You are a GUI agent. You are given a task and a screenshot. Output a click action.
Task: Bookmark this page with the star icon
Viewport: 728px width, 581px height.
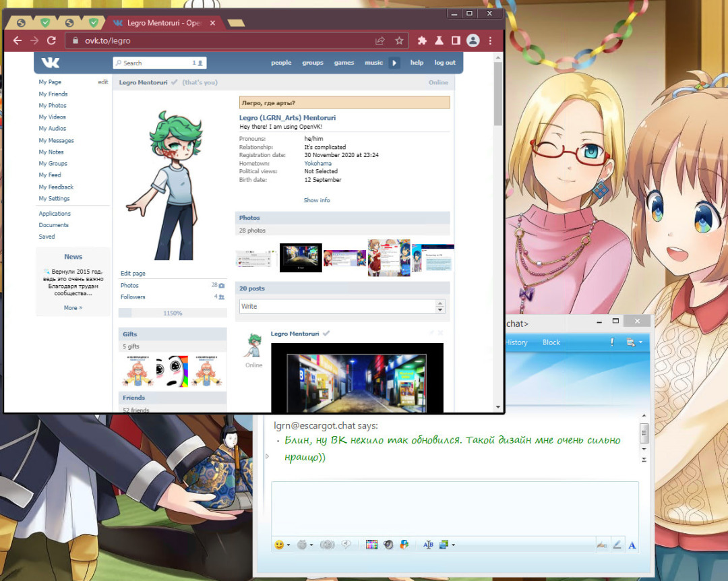coord(399,40)
